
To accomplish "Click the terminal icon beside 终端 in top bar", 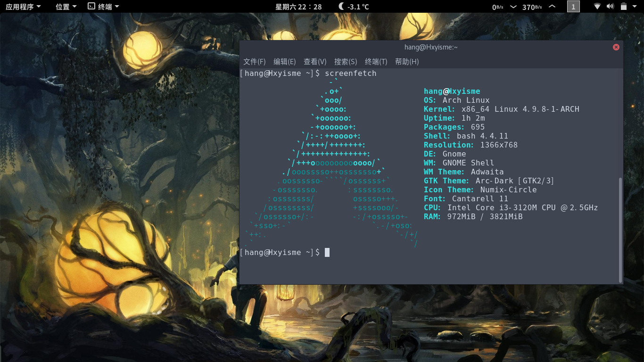I will point(91,7).
